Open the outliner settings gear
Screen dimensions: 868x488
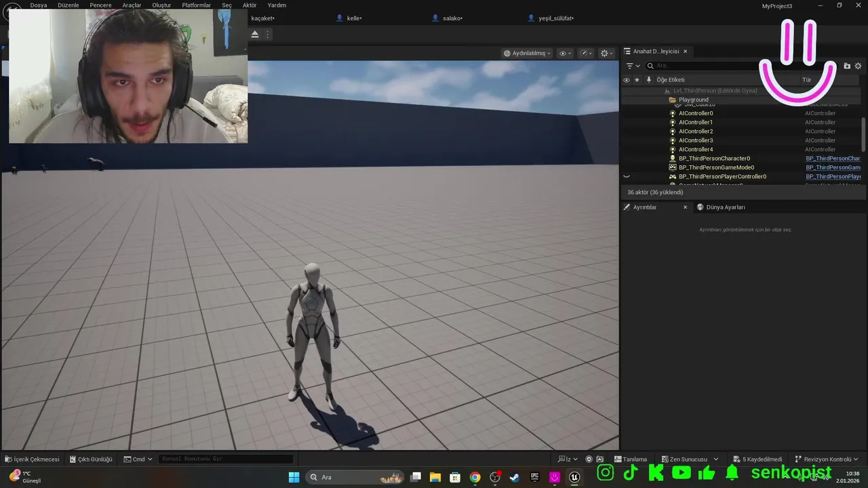click(x=858, y=66)
